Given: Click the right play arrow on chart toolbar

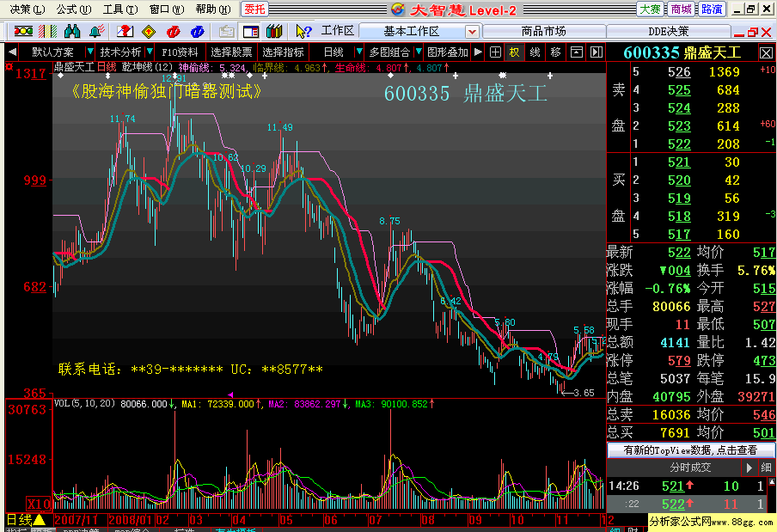Looking at the screenshot, I should (x=478, y=52).
